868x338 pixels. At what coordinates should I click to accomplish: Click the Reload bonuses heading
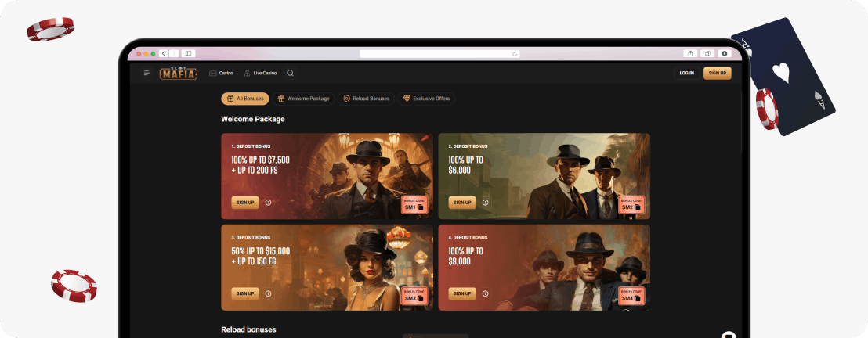(x=248, y=329)
